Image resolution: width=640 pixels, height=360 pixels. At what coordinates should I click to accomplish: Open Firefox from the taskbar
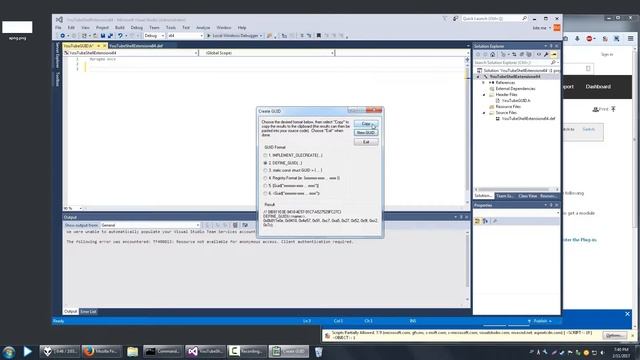[x=101, y=351]
